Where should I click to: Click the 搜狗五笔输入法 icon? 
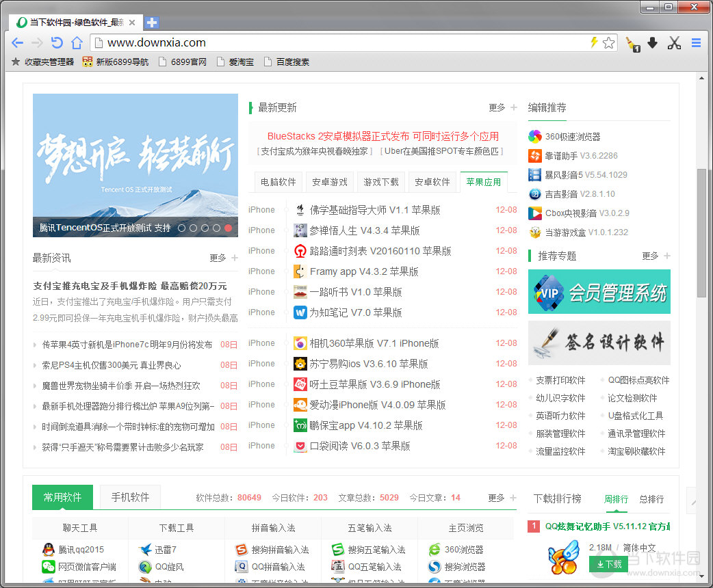[338, 550]
